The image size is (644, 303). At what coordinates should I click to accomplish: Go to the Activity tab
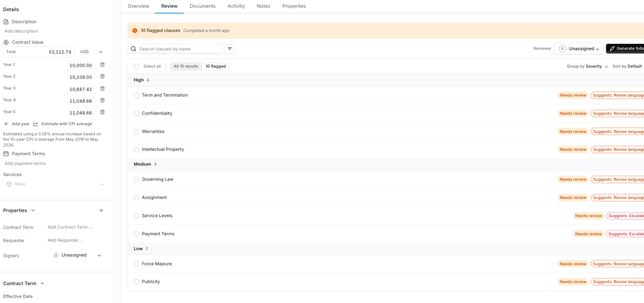click(x=236, y=6)
